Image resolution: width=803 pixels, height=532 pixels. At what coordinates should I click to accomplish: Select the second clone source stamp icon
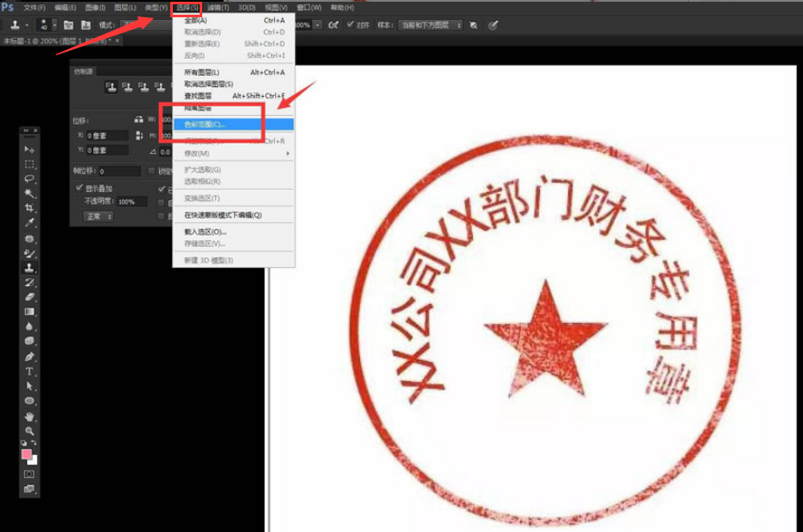[x=128, y=85]
